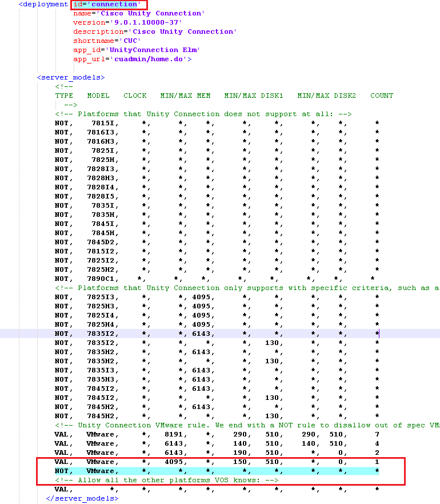Click the 130 value in the 7845H2 row

point(272,416)
